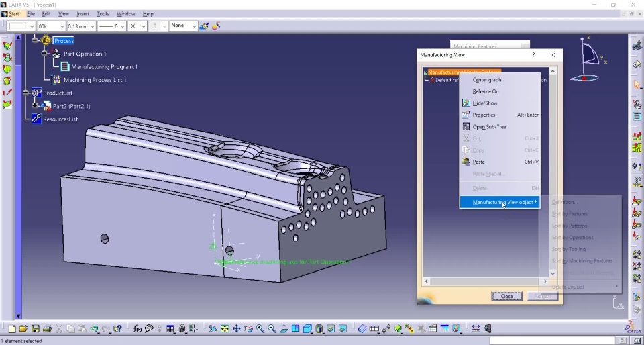
Task: Select the Process node in tree
Action: click(64, 41)
